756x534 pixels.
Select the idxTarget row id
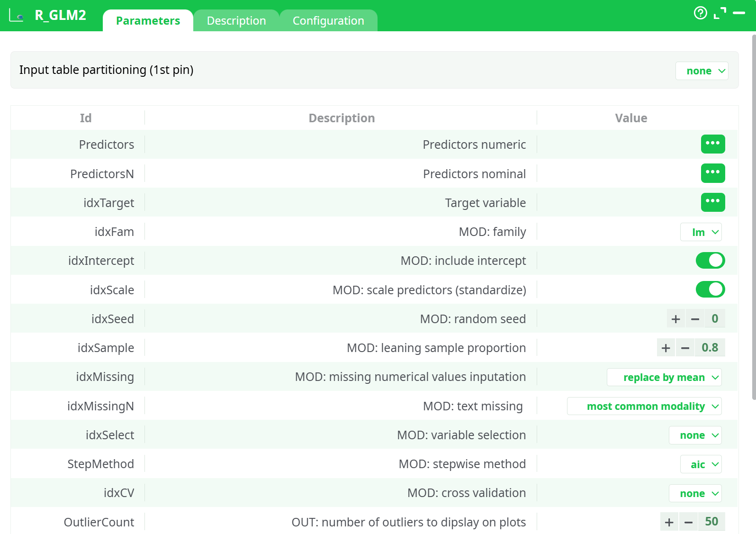(x=109, y=203)
